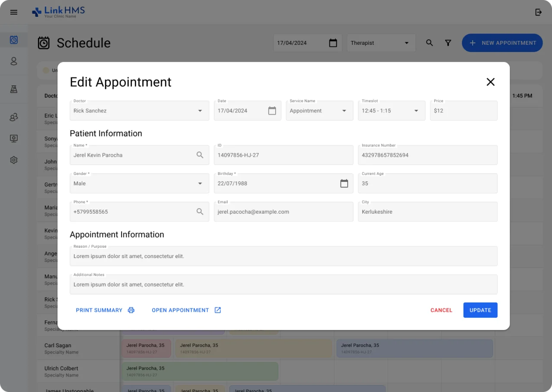552x392 pixels.
Task: Click the Patient Information heading
Action: (x=106, y=134)
